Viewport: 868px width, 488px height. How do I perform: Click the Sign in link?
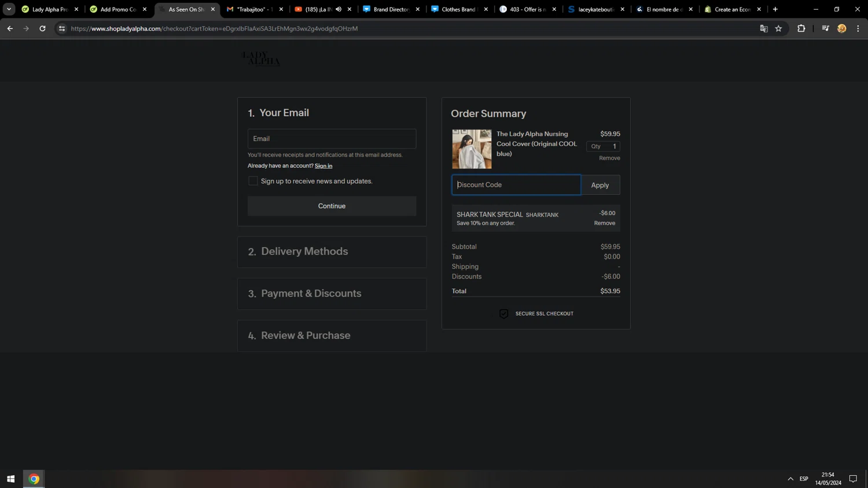[x=323, y=166]
